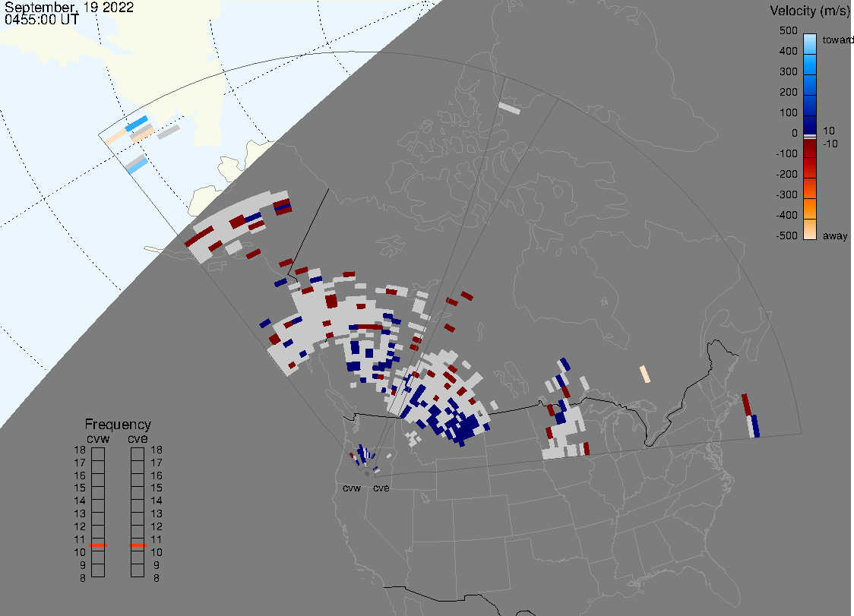Click the -500 value on the velocity scale

coord(786,235)
